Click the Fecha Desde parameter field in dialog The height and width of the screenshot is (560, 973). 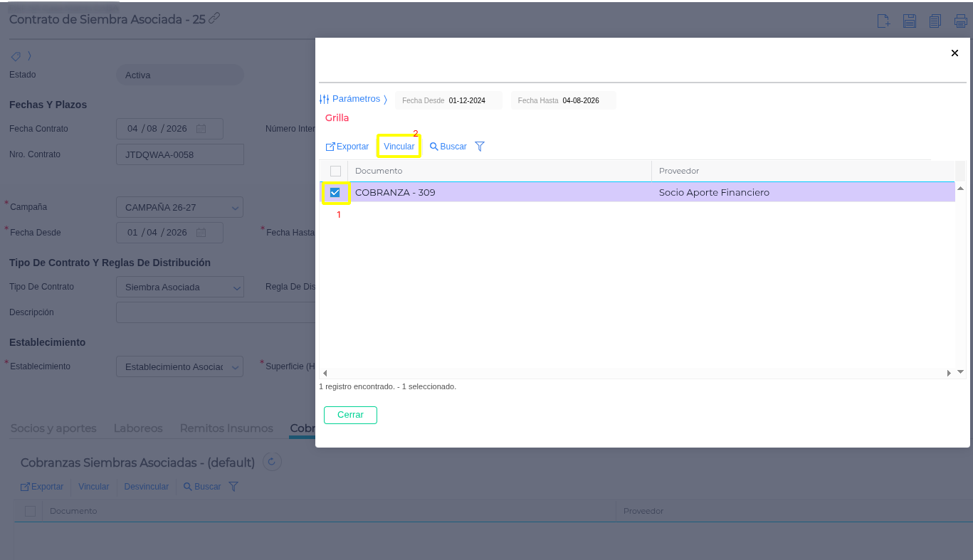click(448, 100)
